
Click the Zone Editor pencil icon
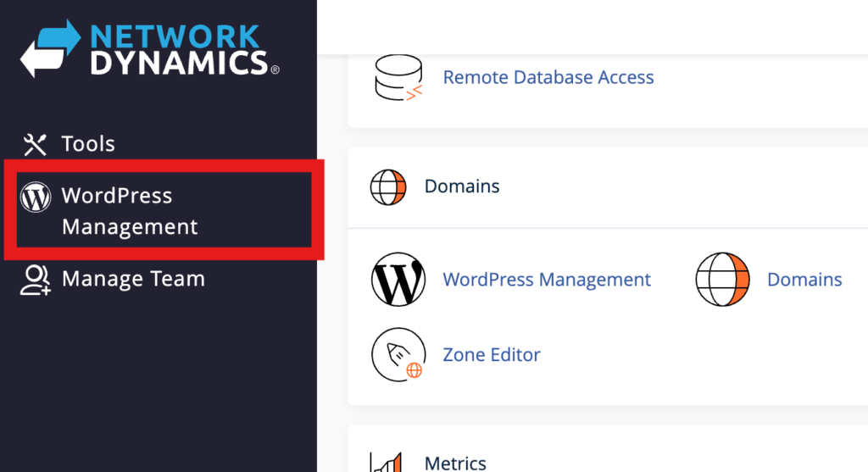[x=398, y=355]
